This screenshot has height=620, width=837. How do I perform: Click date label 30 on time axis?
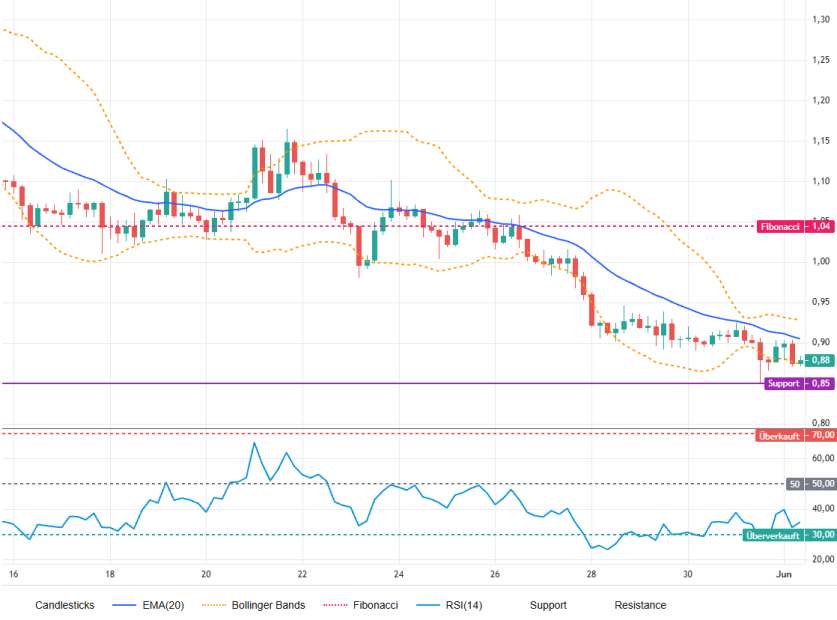[688, 574]
